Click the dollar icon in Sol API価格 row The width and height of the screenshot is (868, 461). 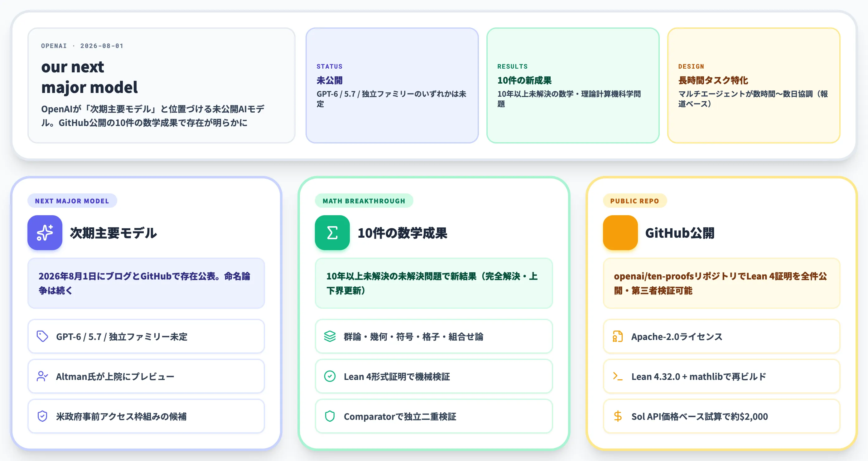pyautogui.click(x=618, y=416)
